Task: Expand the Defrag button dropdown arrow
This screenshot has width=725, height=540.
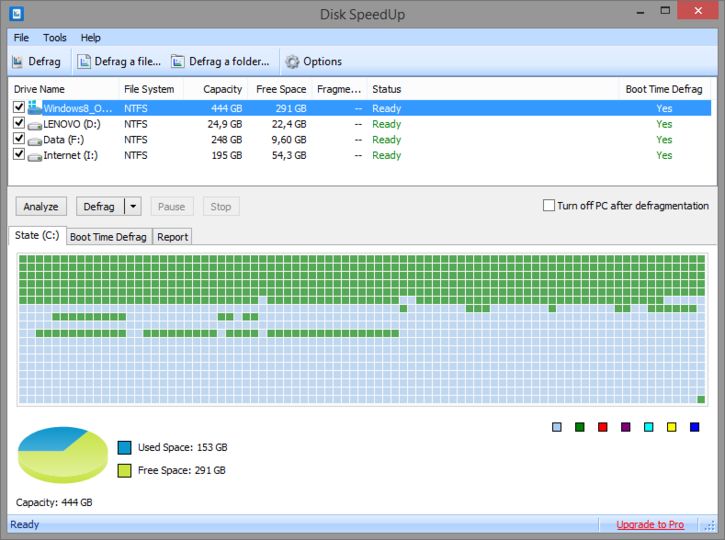Action: pos(133,207)
